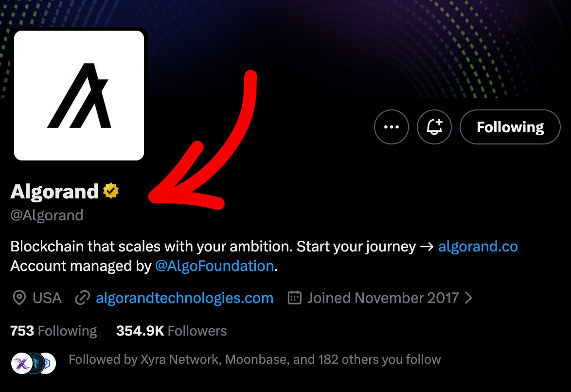The image size is (571, 392).
Task: Open Xyra Network follower avatar
Action: coord(21,363)
